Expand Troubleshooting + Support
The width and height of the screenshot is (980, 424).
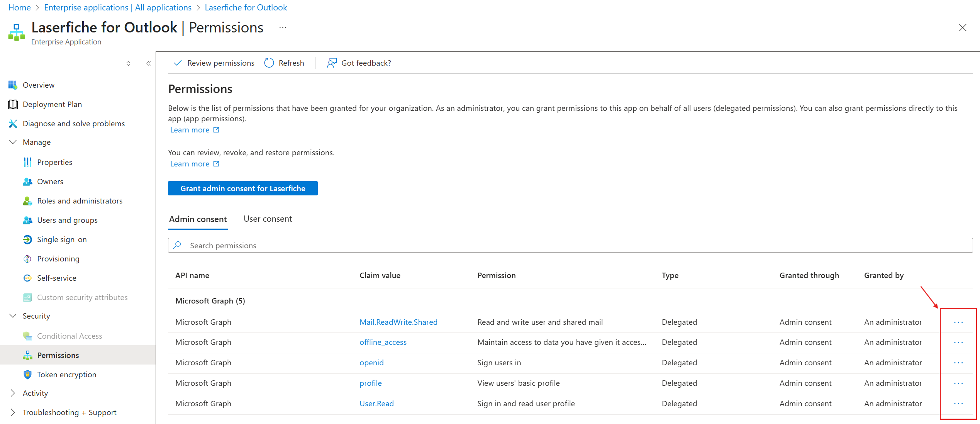point(13,412)
